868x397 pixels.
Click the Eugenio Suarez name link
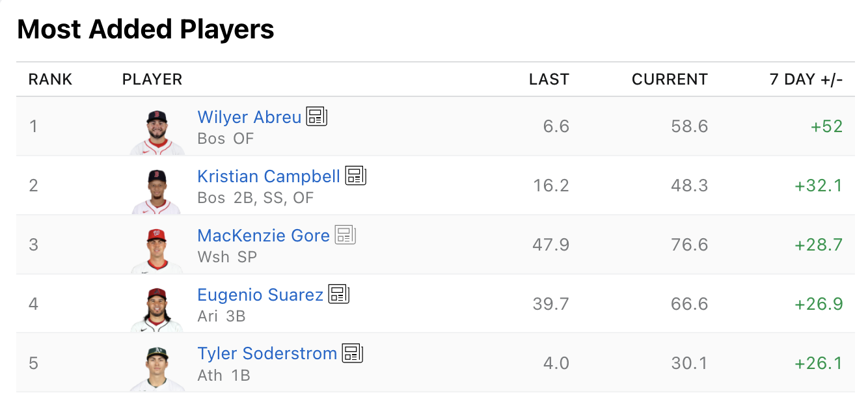260,295
